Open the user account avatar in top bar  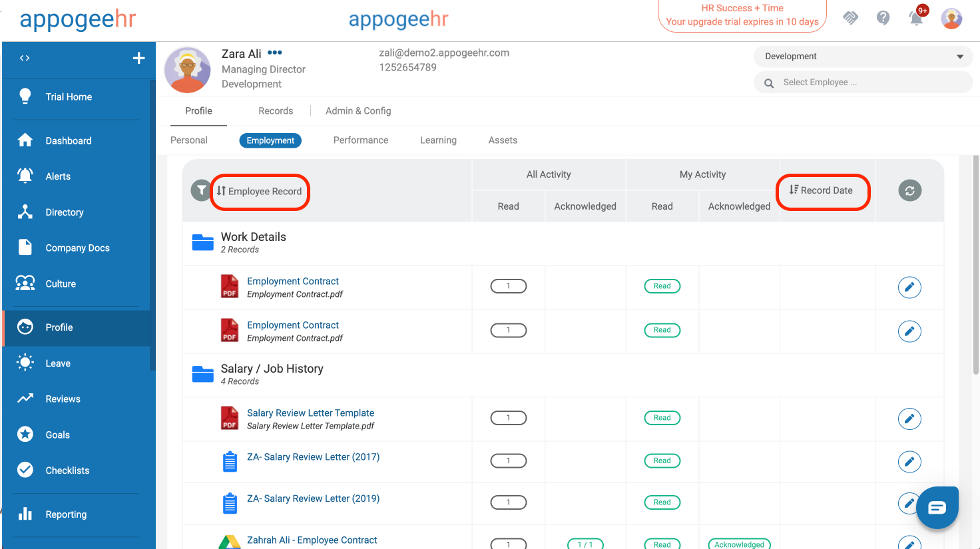951,18
